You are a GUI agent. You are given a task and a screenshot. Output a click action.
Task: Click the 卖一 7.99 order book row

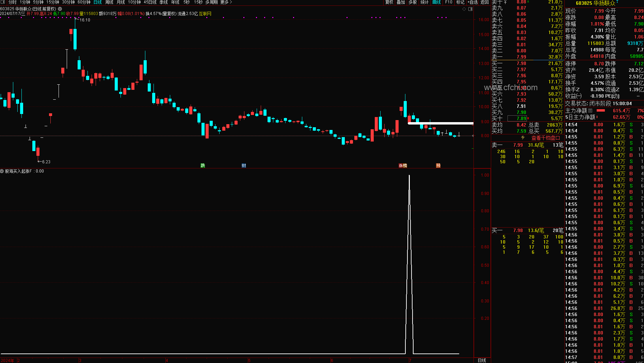pyautogui.click(x=527, y=57)
